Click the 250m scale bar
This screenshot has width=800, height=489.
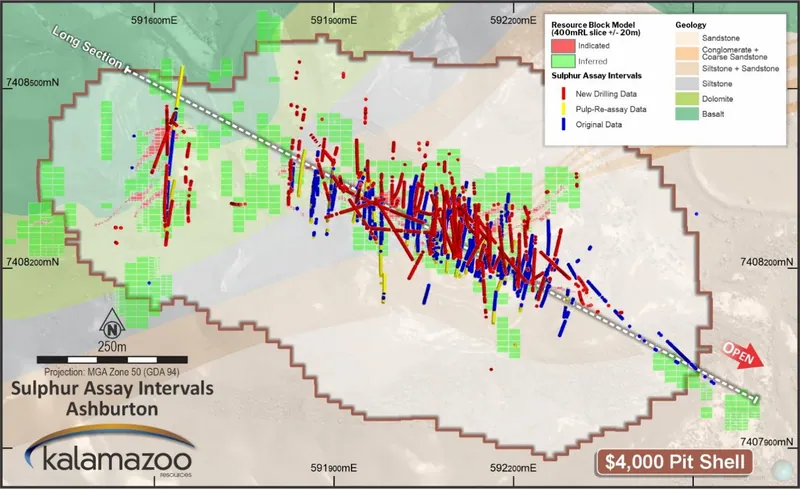pyautogui.click(x=112, y=360)
